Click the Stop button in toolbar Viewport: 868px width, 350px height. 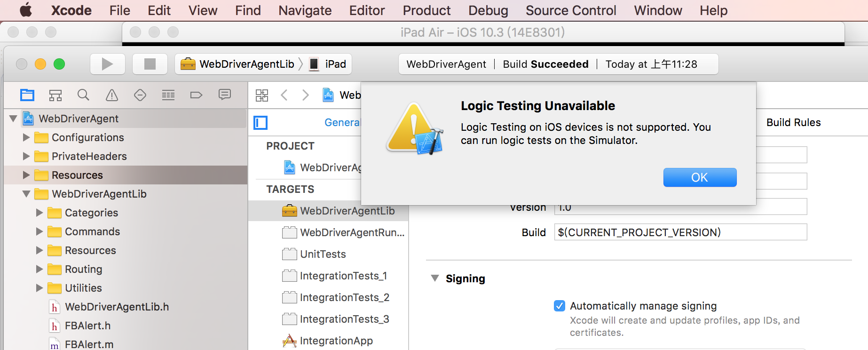tap(150, 64)
